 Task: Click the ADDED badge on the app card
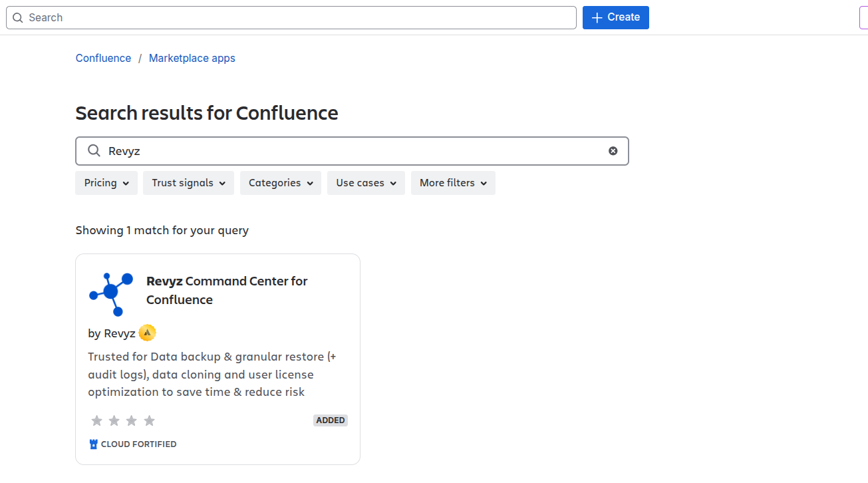[x=331, y=420]
